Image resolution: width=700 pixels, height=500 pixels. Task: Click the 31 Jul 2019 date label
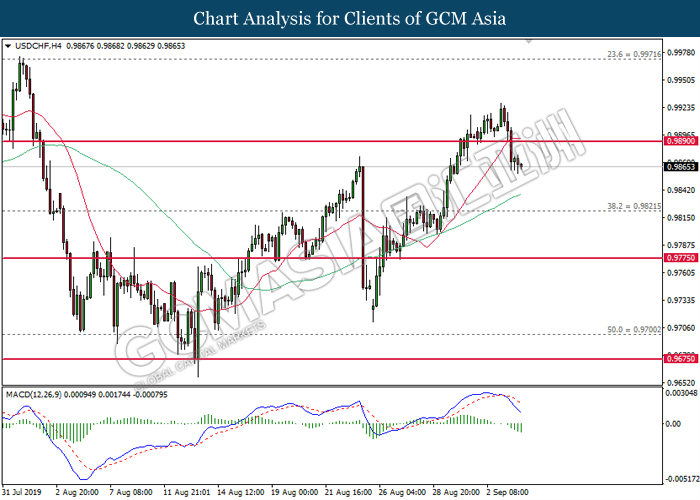click(x=21, y=492)
